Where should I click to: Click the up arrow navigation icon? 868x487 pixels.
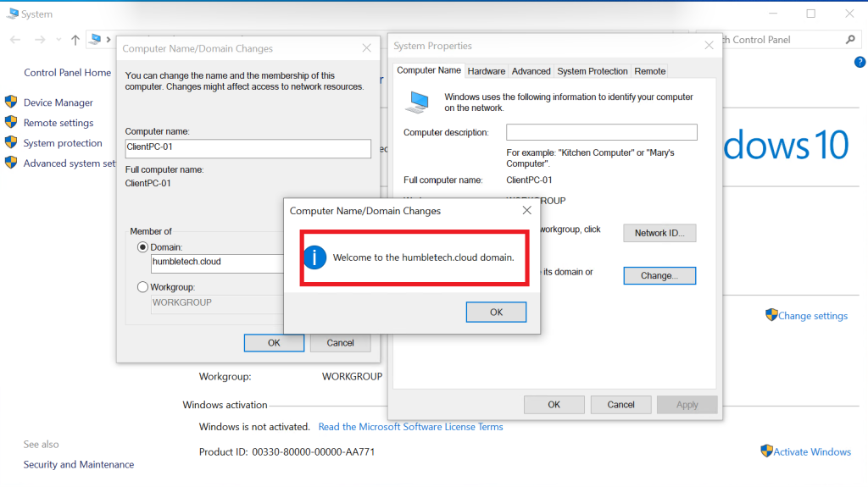click(75, 40)
